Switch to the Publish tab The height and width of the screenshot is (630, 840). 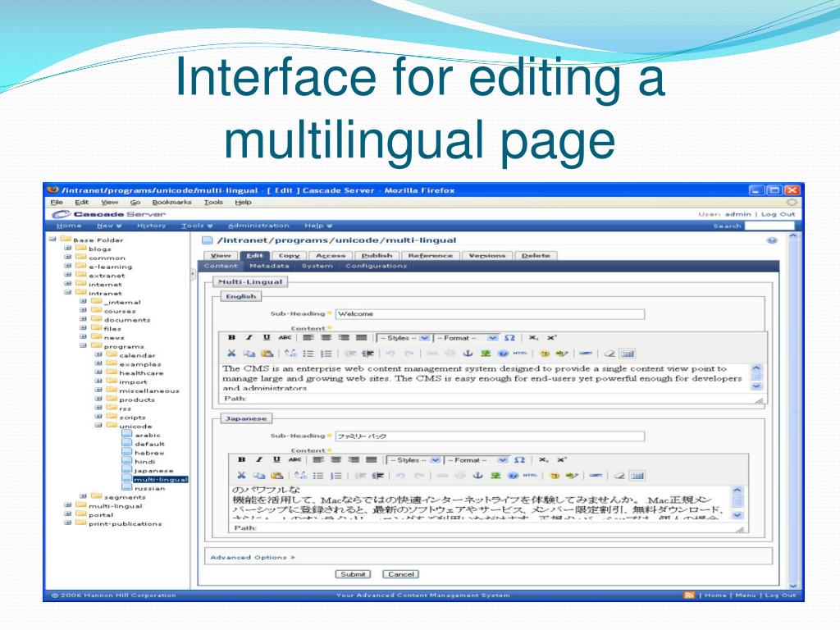(377, 256)
